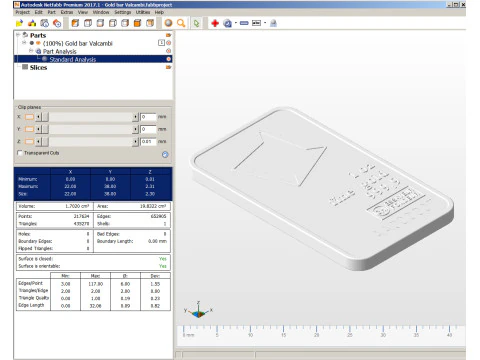
Task: Select the solid orange cube view icon
Action: pos(137,23)
